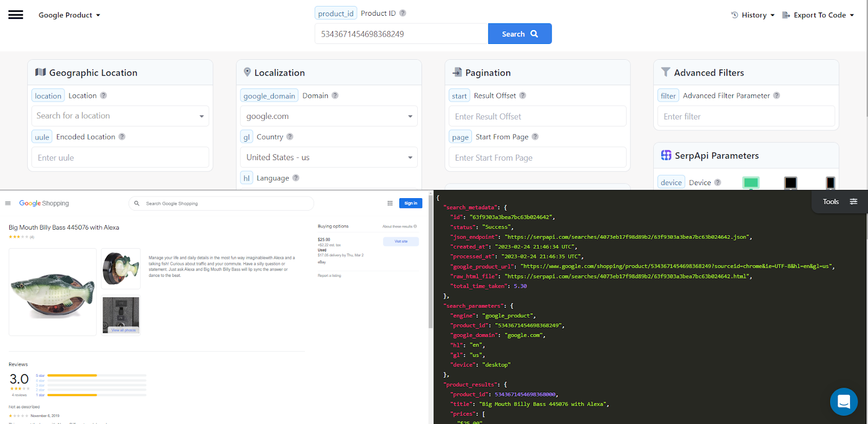Click the Enter Result Offset field

click(x=538, y=116)
